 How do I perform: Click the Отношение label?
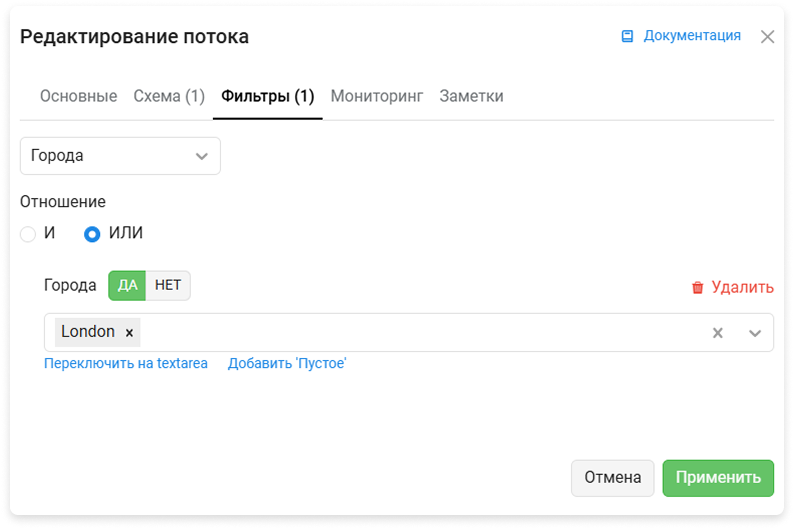click(63, 202)
